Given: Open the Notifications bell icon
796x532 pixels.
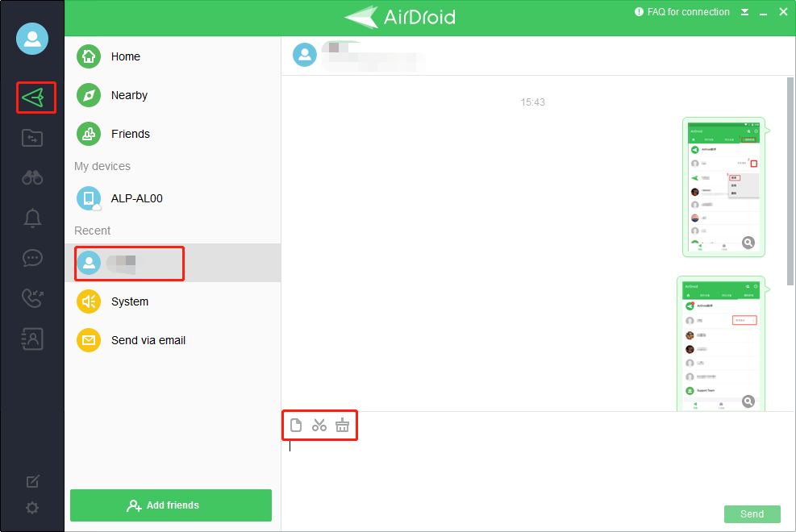Looking at the screenshot, I should (32, 218).
